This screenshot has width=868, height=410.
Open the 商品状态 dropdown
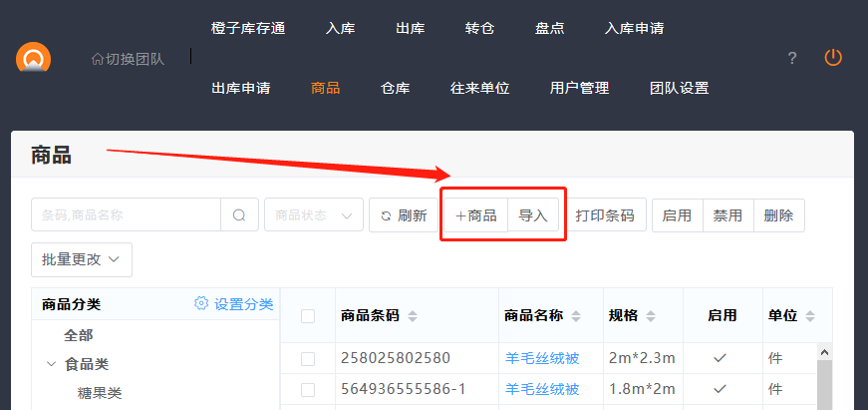pyautogui.click(x=313, y=214)
